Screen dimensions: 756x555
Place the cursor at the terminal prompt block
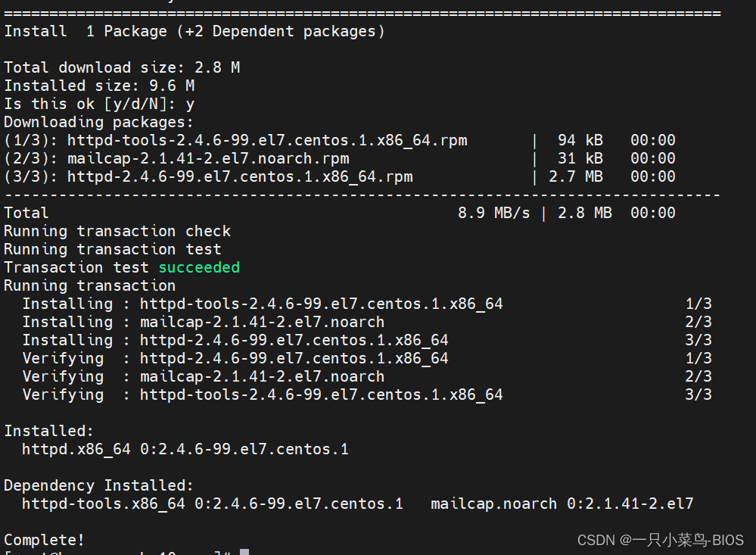tap(244, 552)
